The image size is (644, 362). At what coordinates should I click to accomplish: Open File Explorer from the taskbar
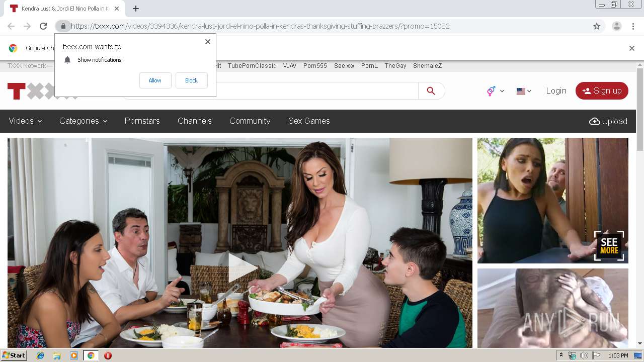(x=57, y=355)
